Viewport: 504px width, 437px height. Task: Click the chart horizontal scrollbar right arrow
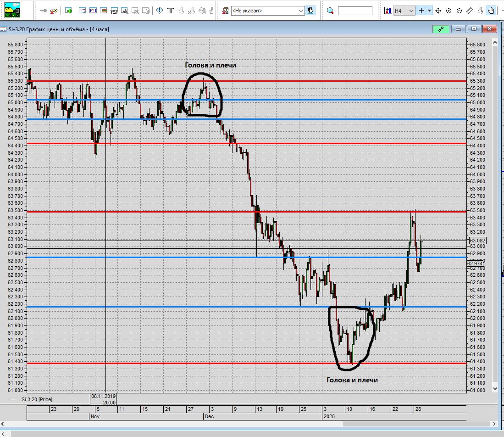click(495, 424)
